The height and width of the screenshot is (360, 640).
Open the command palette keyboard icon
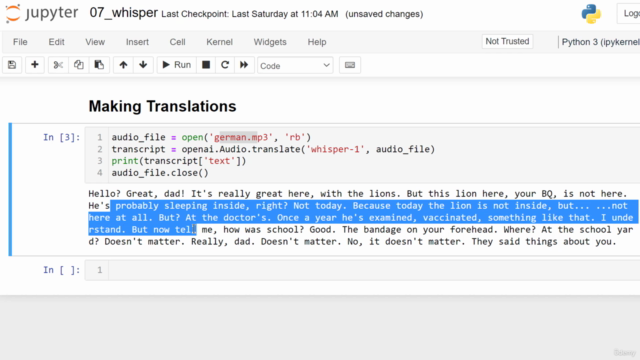coord(350,65)
